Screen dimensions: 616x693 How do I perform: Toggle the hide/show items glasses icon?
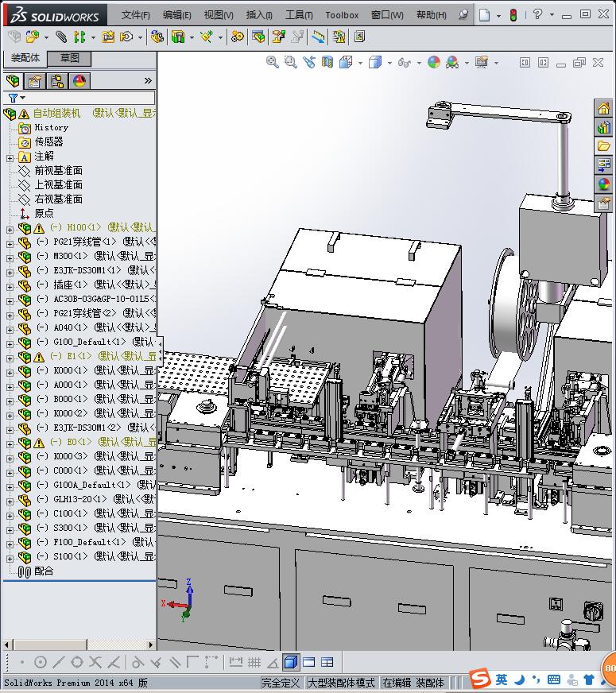coord(404,62)
